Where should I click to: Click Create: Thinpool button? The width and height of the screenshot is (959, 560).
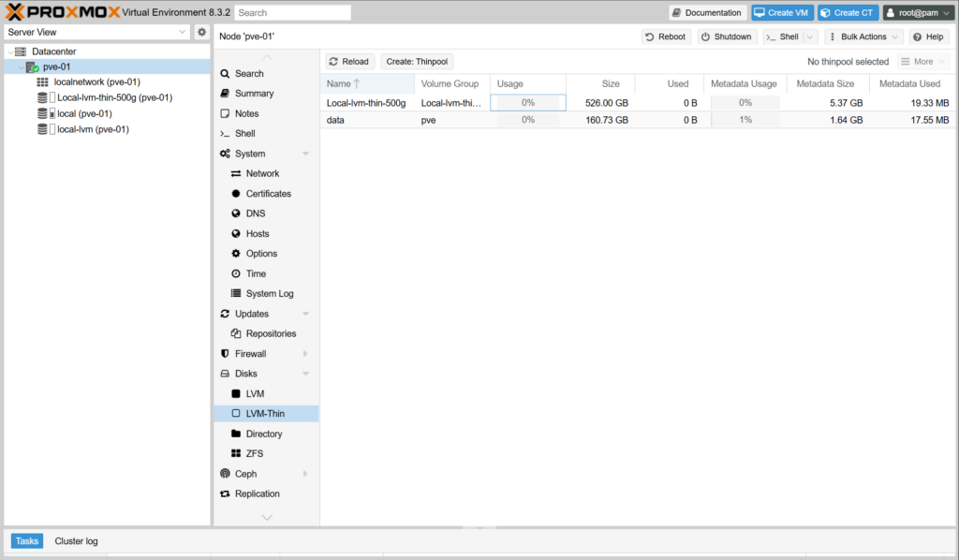[417, 62]
